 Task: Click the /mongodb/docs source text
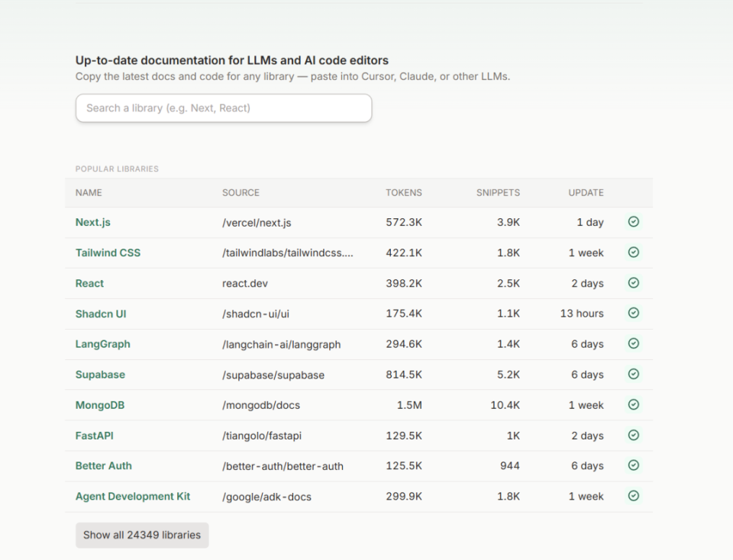[261, 405]
